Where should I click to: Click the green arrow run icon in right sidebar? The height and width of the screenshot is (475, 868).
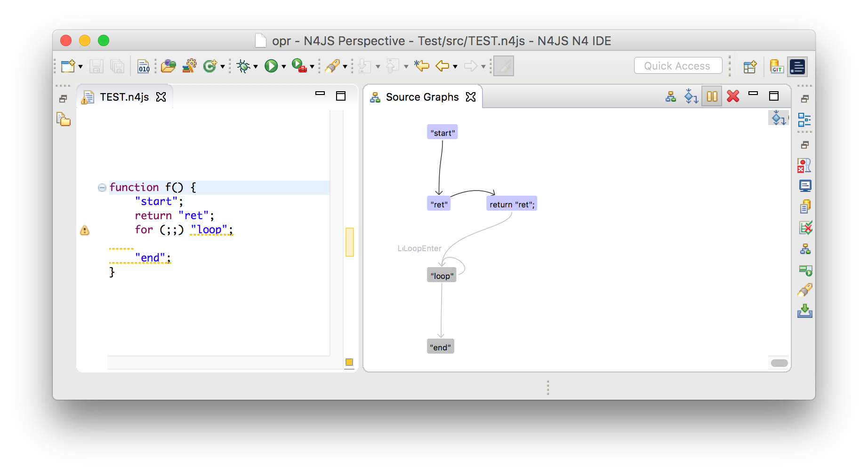tap(805, 270)
